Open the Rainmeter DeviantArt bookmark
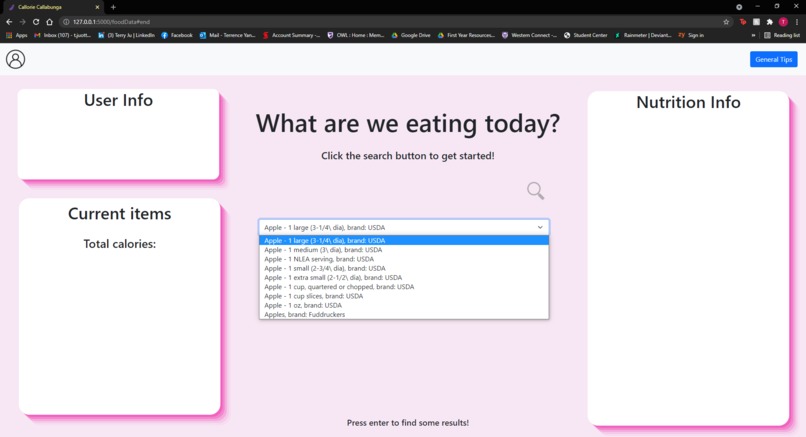806x437 pixels. click(x=643, y=35)
